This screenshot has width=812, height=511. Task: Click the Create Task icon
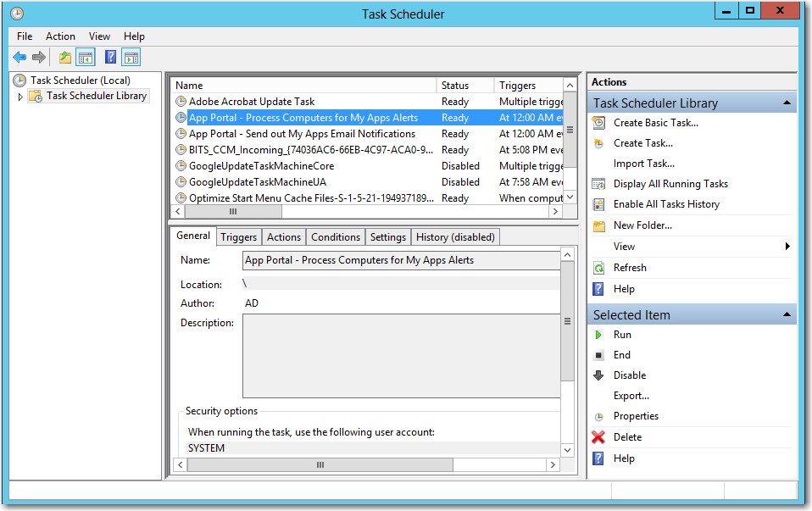point(598,143)
